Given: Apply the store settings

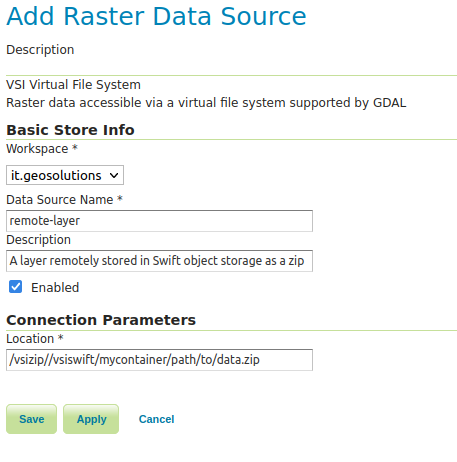Looking at the screenshot, I should click(91, 419).
